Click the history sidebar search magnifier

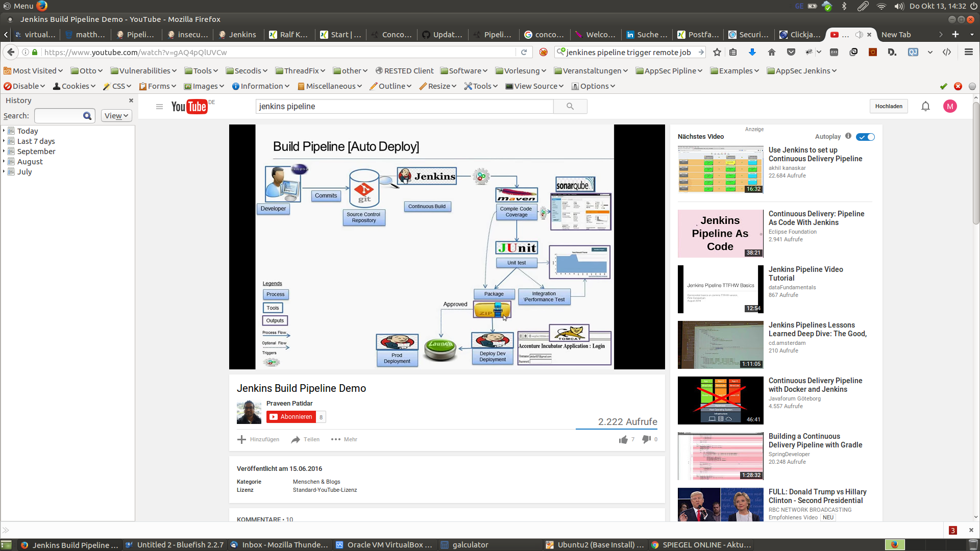tap(87, 116)
